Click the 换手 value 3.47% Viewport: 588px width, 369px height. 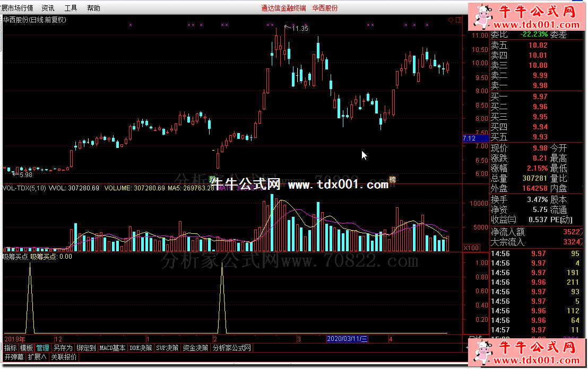537,200
